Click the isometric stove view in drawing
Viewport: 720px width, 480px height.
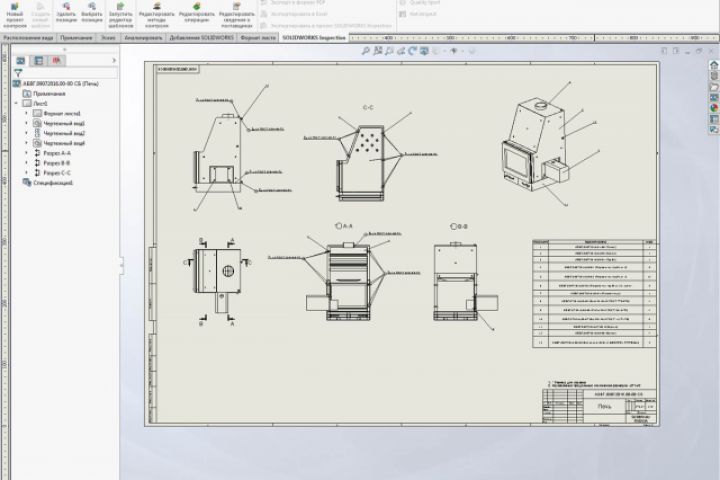(537, 145)
